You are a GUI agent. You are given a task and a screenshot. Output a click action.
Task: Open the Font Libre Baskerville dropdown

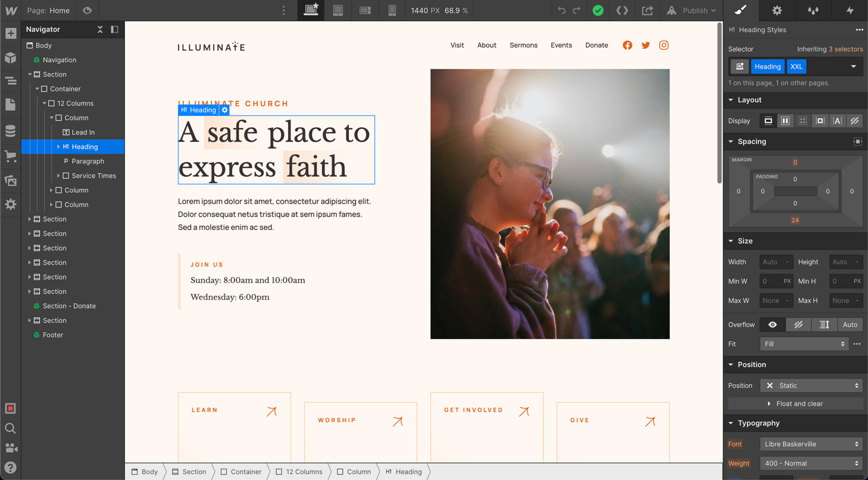click(x=811, y=444)
